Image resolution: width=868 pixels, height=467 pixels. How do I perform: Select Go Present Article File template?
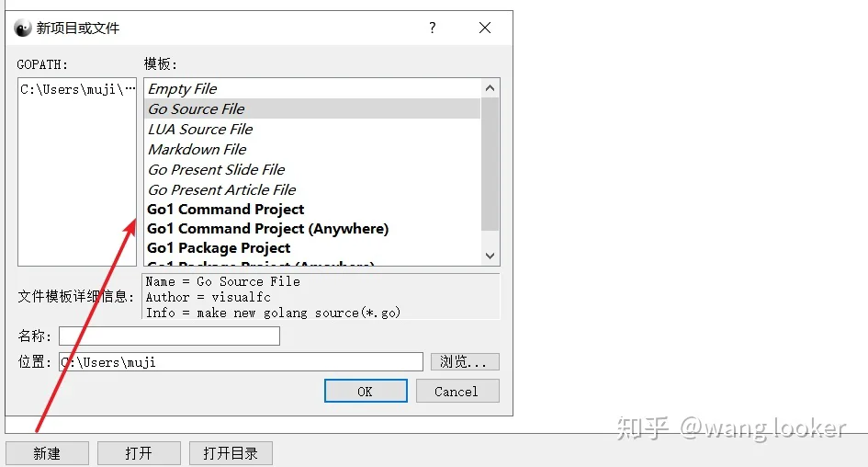pos(312,189)
